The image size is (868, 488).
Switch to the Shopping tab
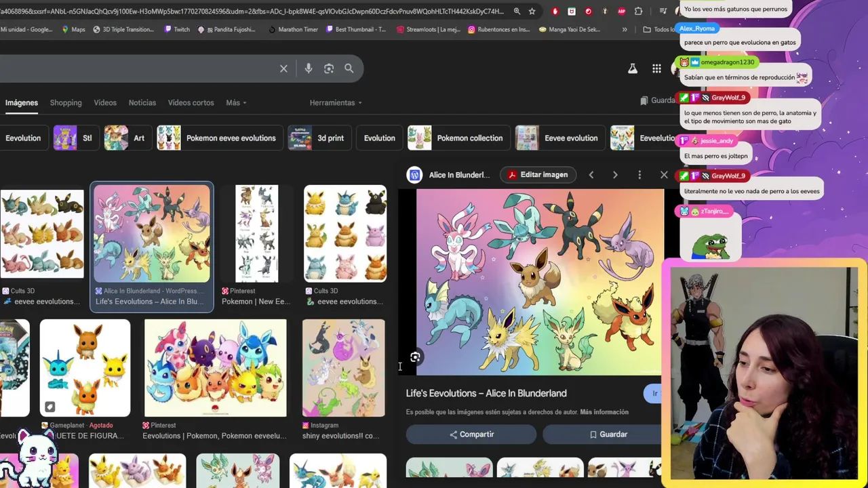pos(66,103)
